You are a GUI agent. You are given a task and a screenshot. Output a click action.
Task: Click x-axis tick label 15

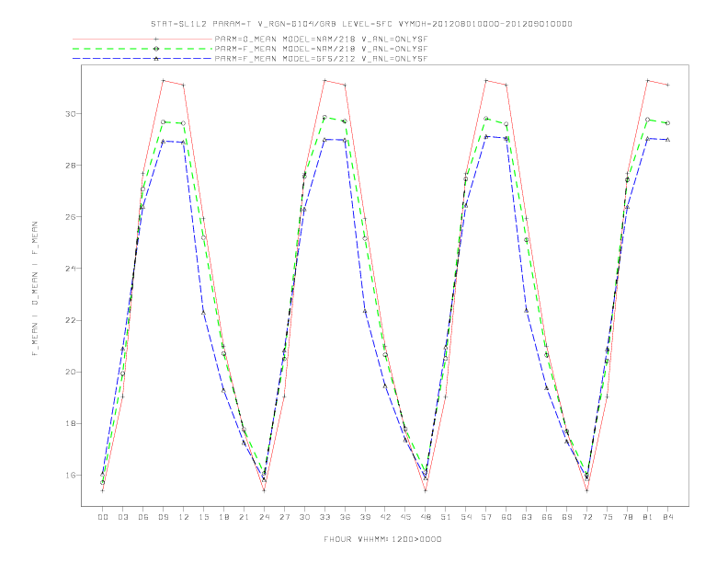point(203,517)
